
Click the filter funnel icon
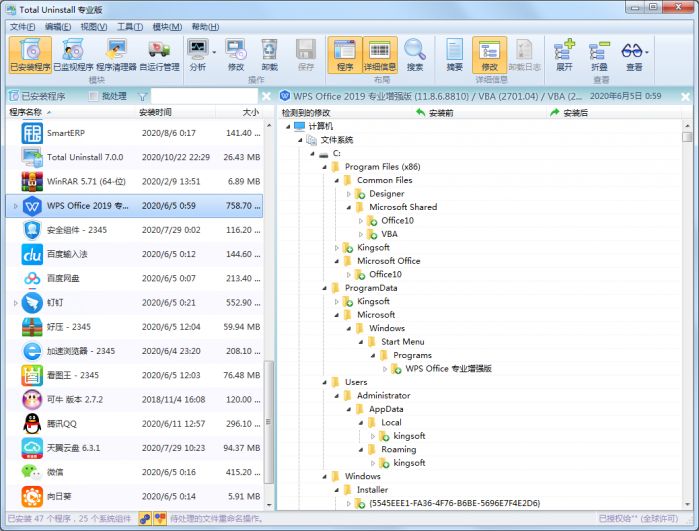[142, 96]
